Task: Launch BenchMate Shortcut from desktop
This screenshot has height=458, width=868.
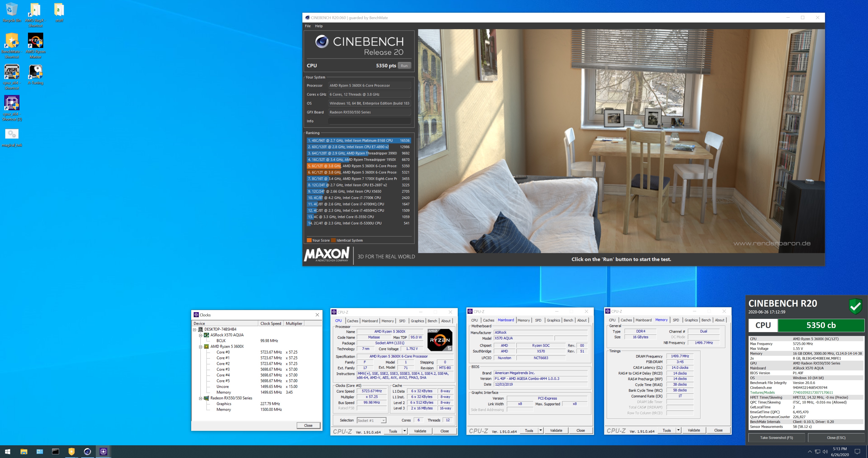Action: (12, 46)
